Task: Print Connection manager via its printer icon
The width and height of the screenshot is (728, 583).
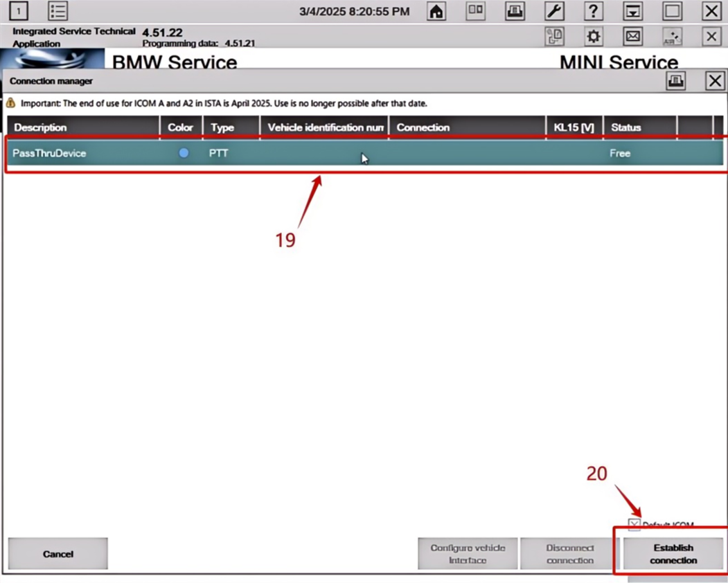Action: [x=675, y=81]
